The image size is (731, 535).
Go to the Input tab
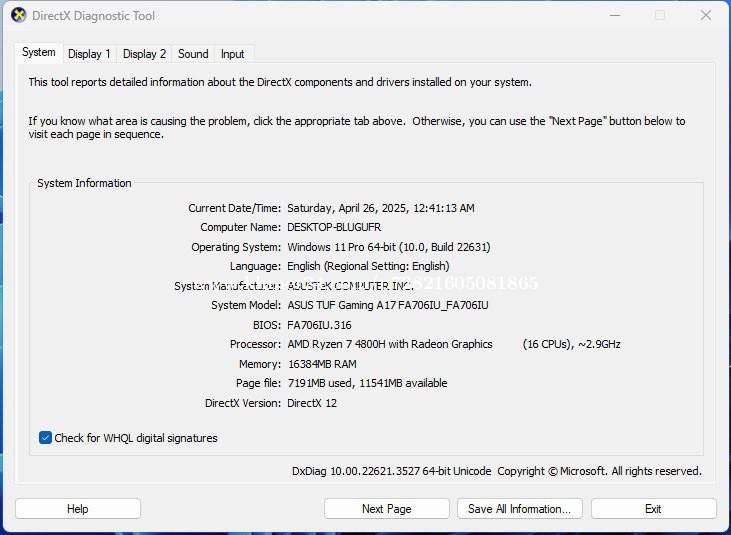232,54
